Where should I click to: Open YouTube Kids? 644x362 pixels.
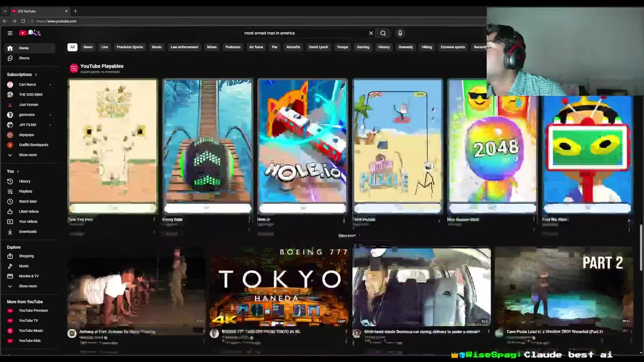tap(29, 341)
